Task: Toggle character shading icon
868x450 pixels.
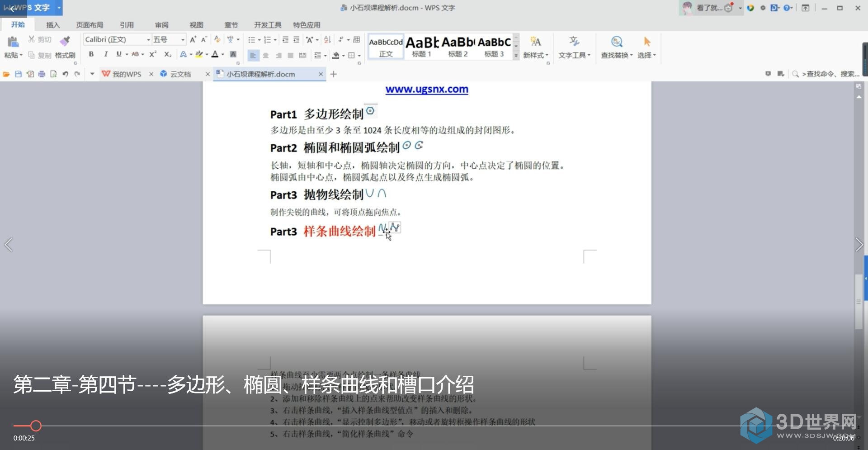Action: coord(233,54)
